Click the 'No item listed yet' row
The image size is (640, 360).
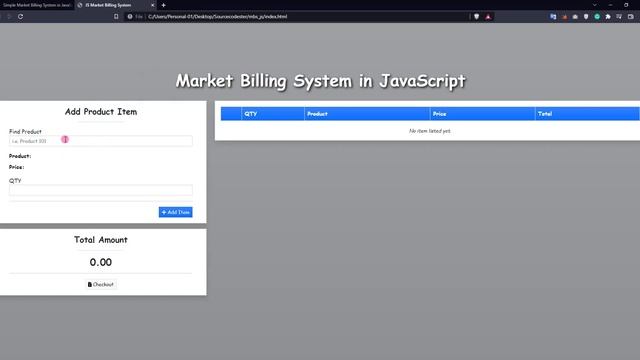click(x=430, y=131)
